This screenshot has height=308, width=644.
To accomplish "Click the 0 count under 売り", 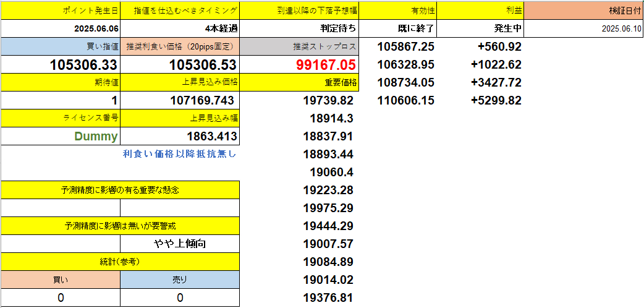I will [180, 297].
